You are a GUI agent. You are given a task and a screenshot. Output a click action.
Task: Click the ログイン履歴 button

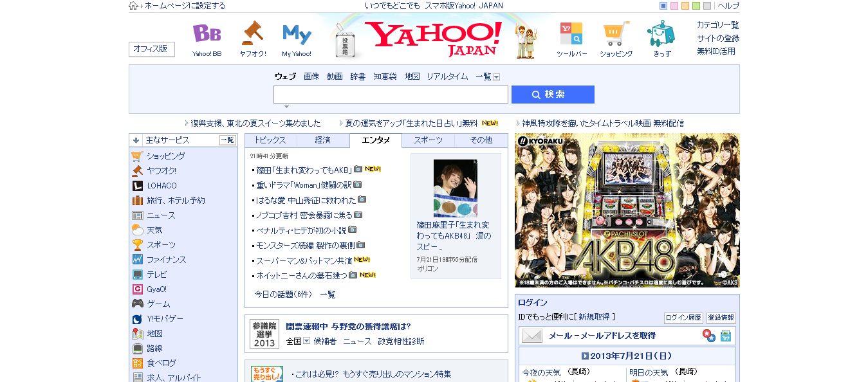[683, 318]
